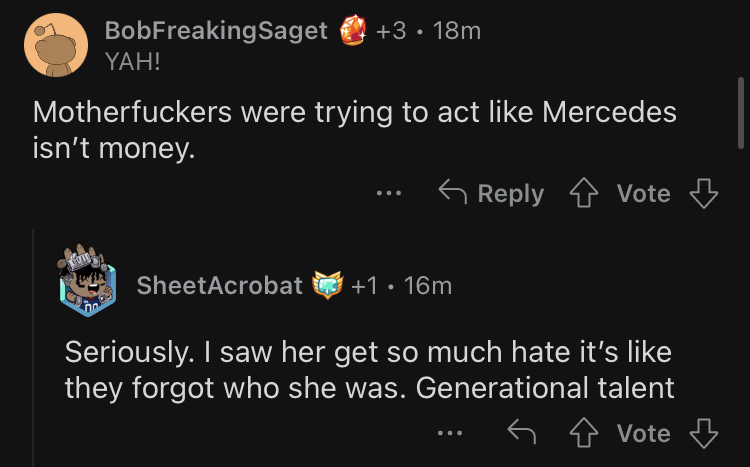Viewport: 750px width, 467px height.
Task: Reply to BobFreakingSaget's comment
Action: pyautogui.click(x=492, y=193)
